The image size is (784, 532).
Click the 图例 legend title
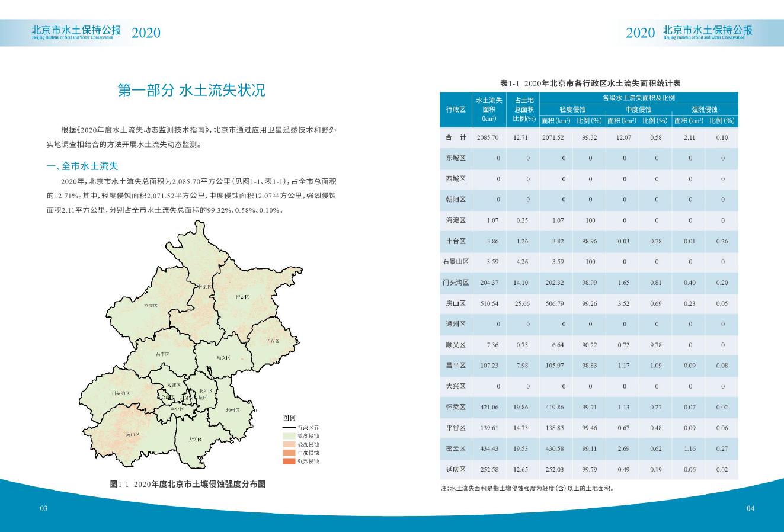click(x=289, y=418)
